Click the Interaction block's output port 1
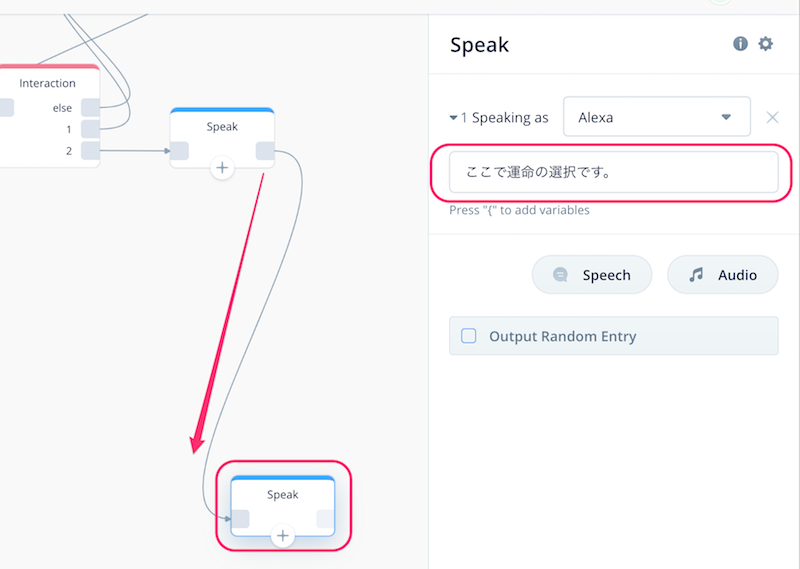800x569 pixels. [90, 129]
